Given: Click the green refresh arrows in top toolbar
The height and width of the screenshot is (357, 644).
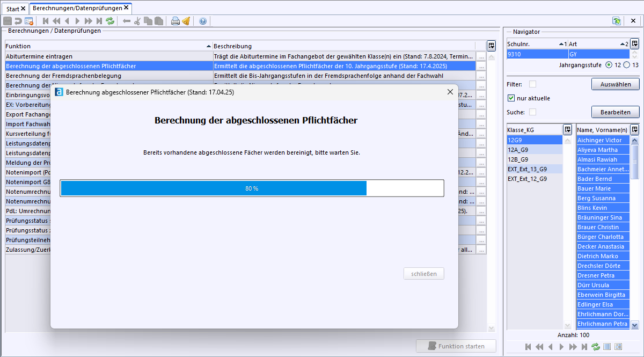Looking at the screenshot, I should click(x=110, y=21).
